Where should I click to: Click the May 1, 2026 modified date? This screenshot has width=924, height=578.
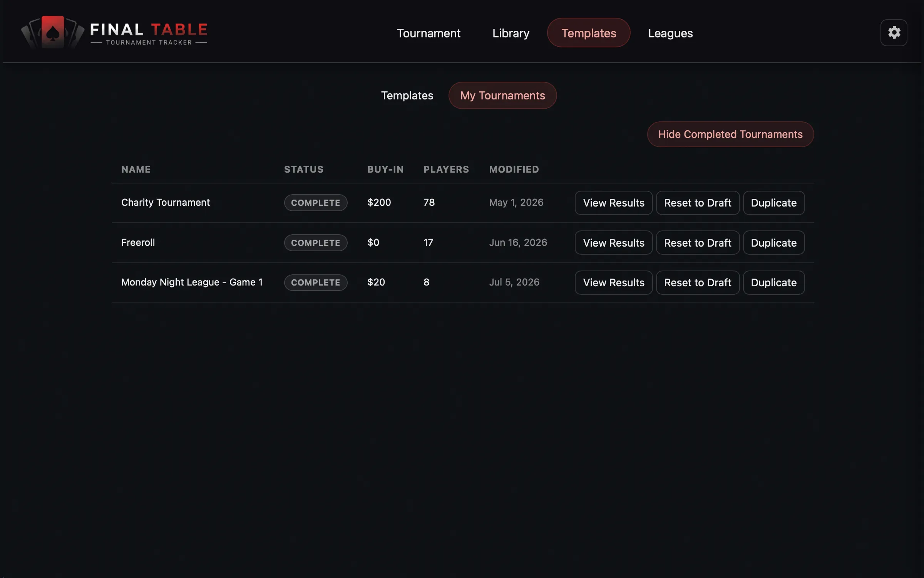(x=516, y=202)
